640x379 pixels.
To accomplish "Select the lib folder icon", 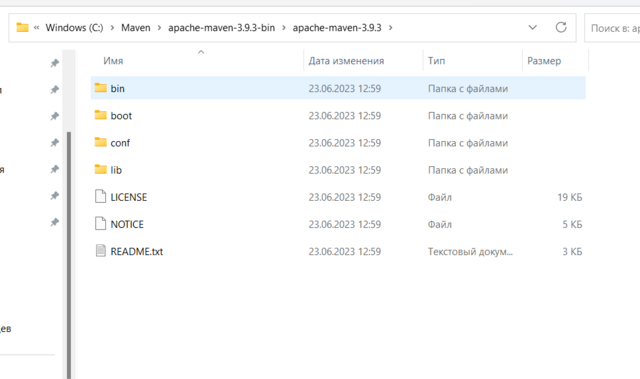I will [100, 169].
